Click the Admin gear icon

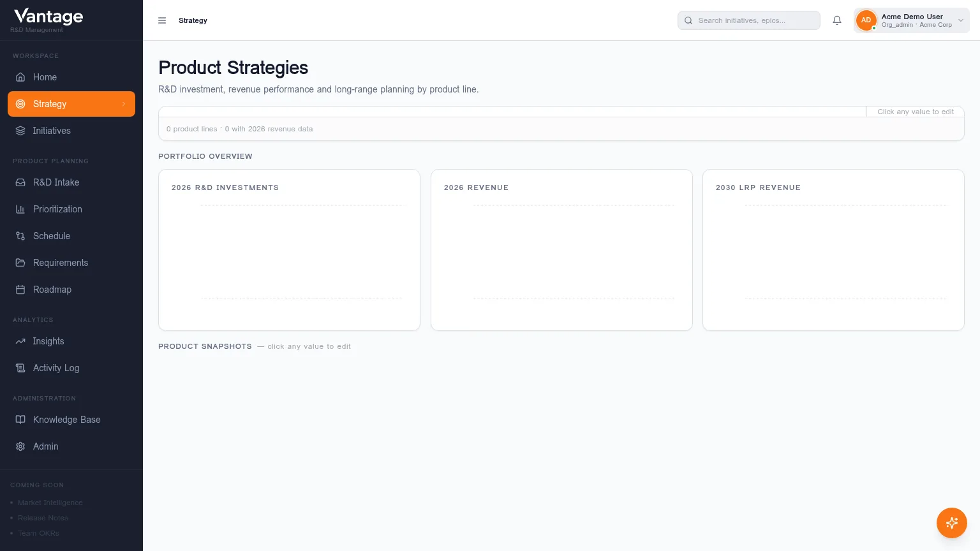pos(20,446)
